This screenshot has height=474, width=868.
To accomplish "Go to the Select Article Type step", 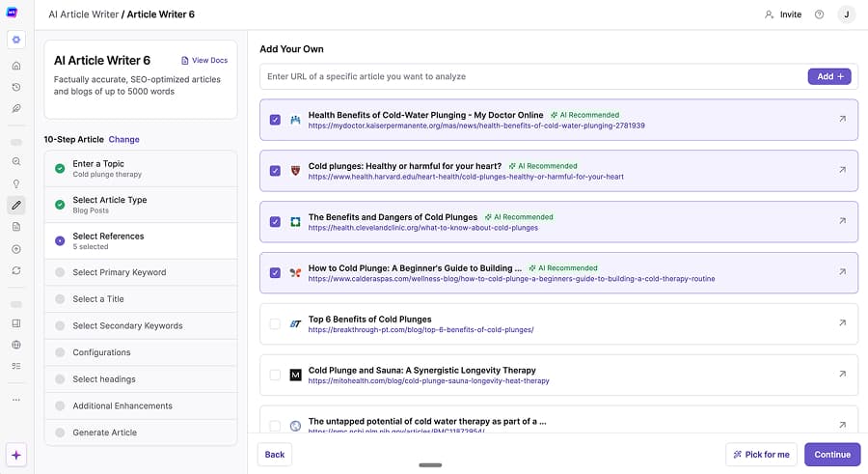I will [x=141, y=205].
